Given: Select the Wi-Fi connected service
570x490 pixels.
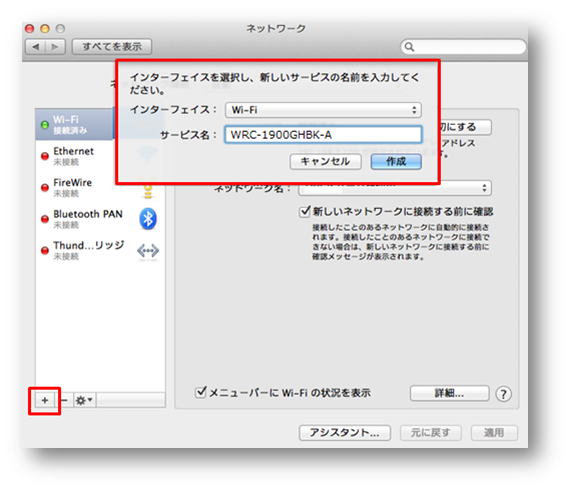Looking at the screenshot, I should [x=75, y=124].
